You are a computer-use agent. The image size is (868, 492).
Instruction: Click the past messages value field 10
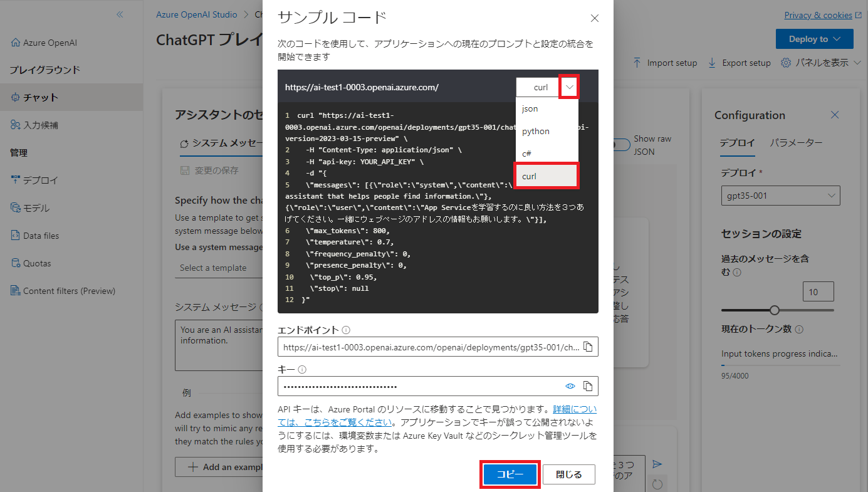coord(818,292)
